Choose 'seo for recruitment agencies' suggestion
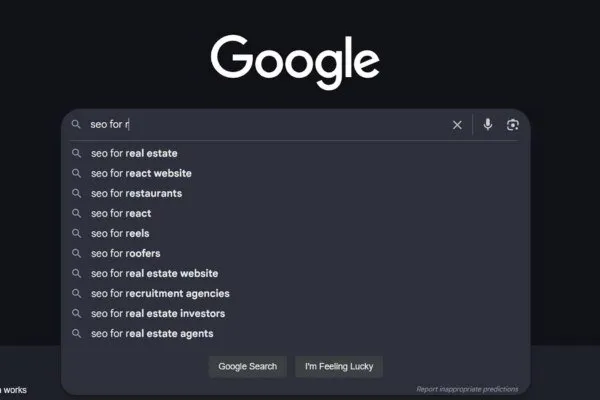This screenshot has height=400, width=600. point(160,293)
